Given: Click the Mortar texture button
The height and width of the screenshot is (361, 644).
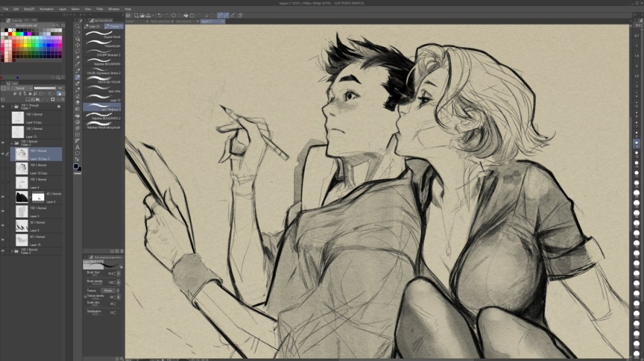Looking at the screenshot, I should click(108, 291).
